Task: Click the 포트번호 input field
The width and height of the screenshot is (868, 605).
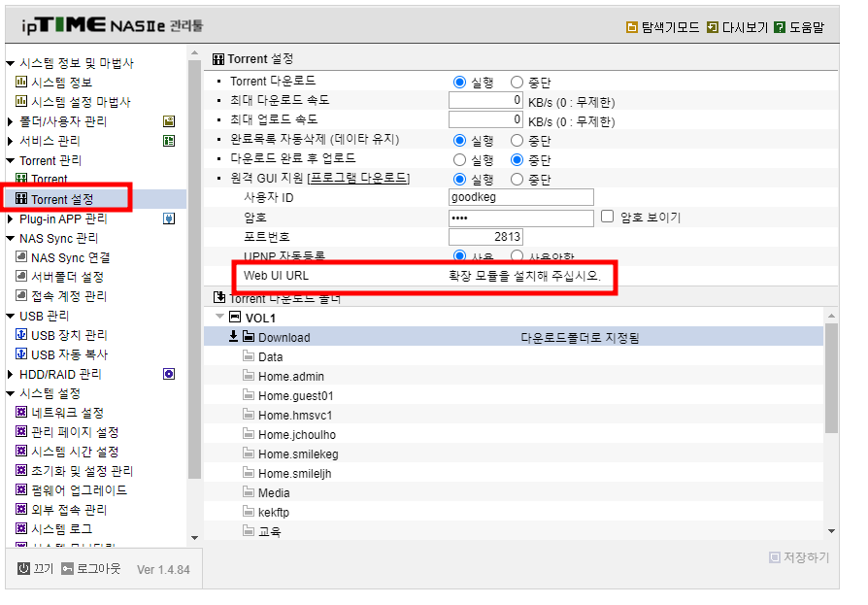Action: (485, 237)
